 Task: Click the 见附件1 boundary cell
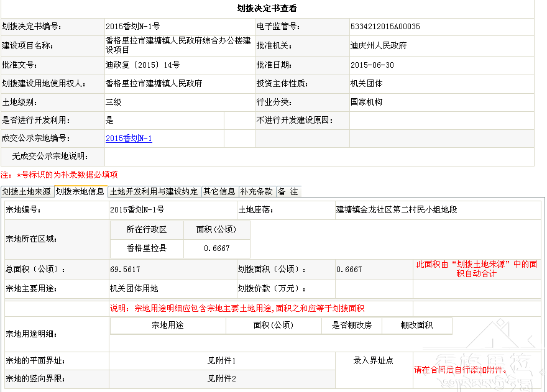pos(221,361)
